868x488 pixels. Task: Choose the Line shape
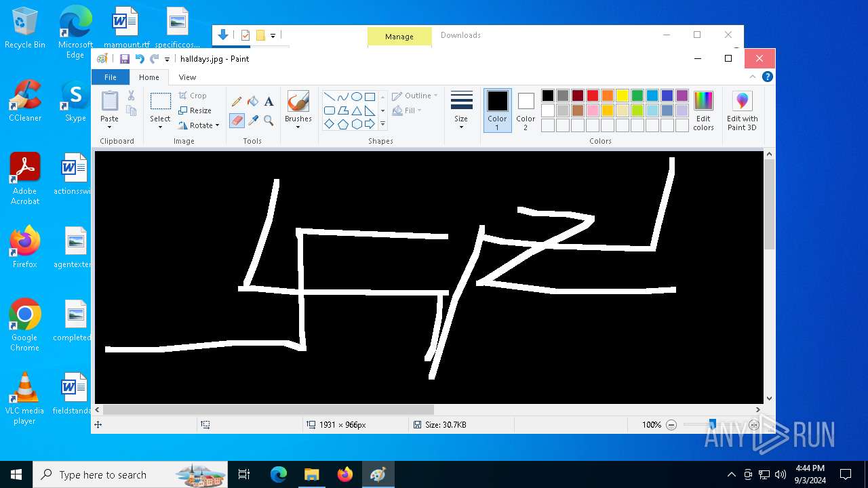pos(329,97)
